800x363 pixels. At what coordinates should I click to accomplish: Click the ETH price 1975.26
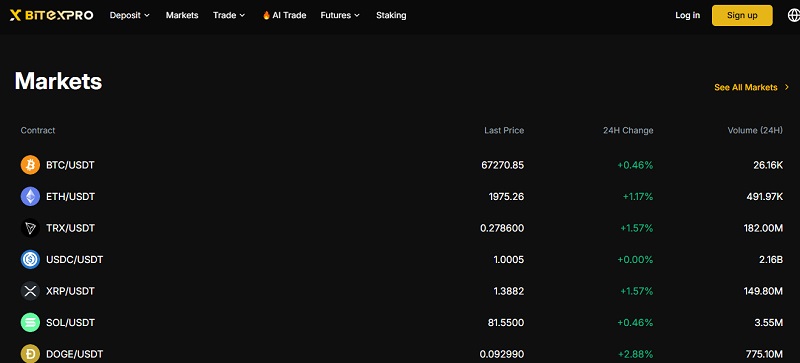(x=506, y=197)
